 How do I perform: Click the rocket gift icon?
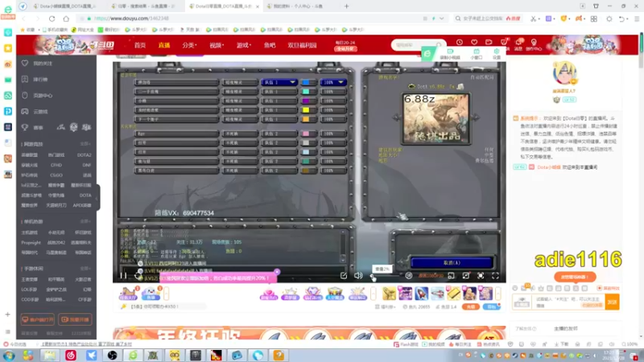[421, 294]
